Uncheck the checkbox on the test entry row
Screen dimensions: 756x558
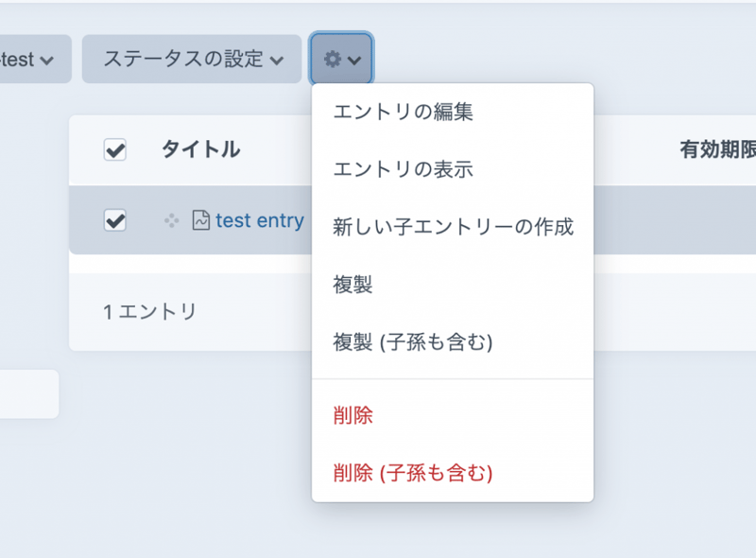click(114, 220)
